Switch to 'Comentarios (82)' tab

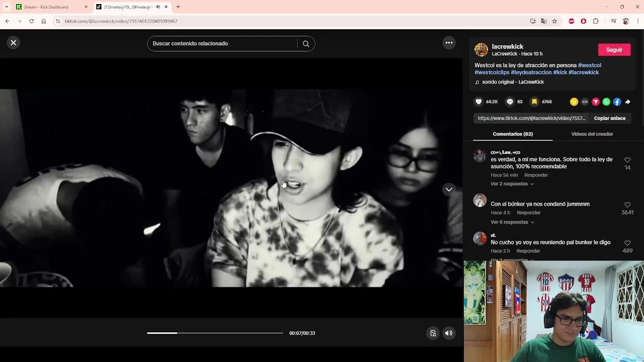513,134
